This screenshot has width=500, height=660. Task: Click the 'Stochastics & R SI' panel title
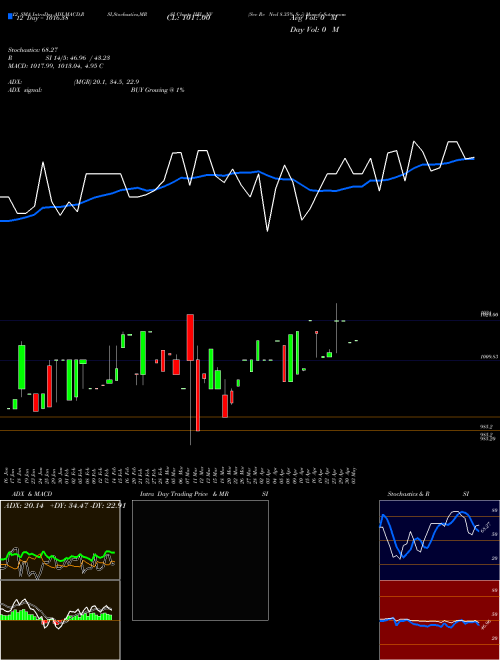coord(428,494)
